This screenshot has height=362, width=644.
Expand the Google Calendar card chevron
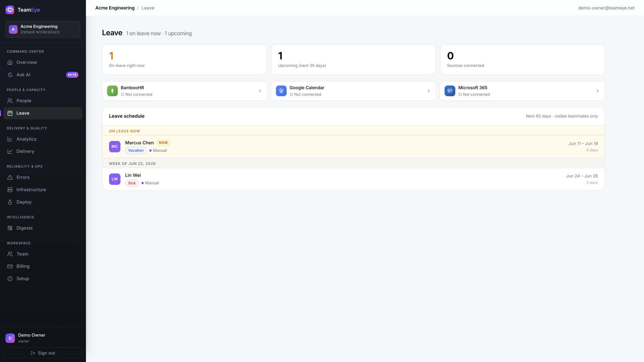pyautogui.click(x=429, y=91)
